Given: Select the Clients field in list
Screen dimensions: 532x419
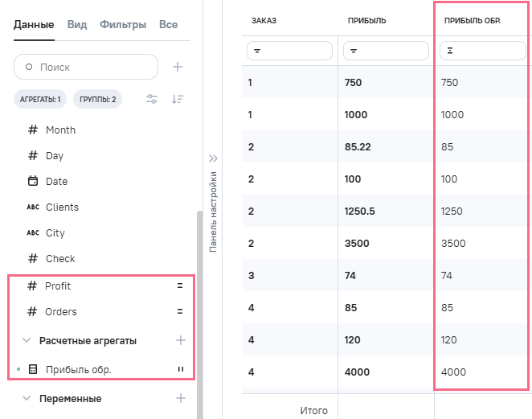Looking at the screenshot, I should (62, 207).
